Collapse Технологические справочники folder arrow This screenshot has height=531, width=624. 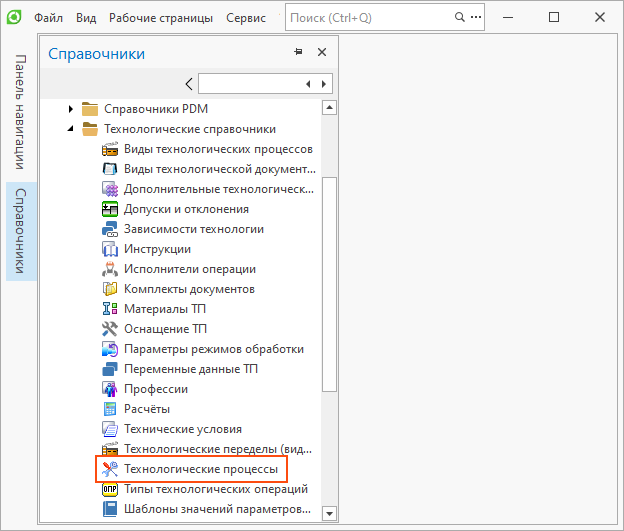(70, 129)
